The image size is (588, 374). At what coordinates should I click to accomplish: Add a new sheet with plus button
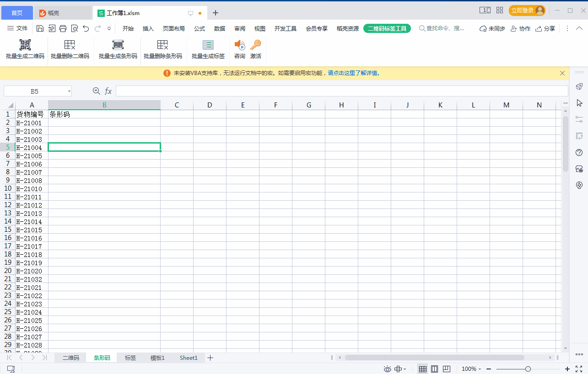(210, 358)
